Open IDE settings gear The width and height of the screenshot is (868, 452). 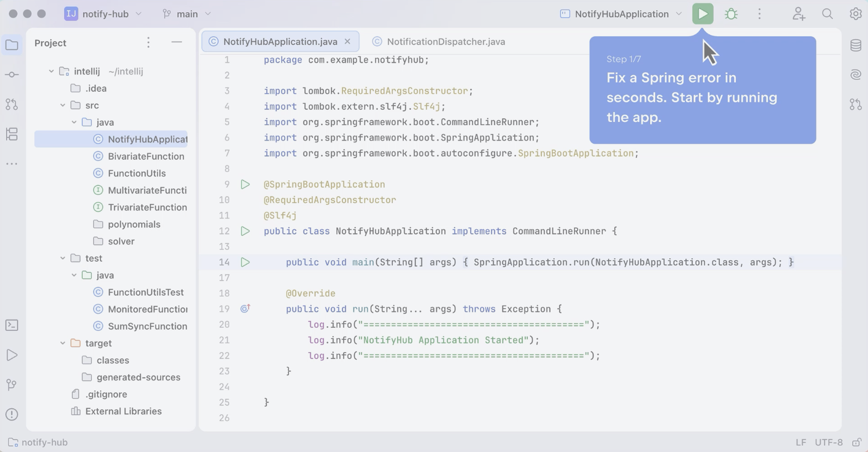(855, 14)
